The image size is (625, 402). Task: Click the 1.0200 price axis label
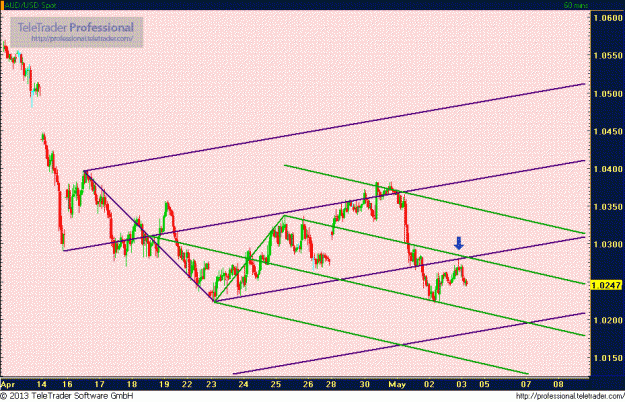(607, 320)
